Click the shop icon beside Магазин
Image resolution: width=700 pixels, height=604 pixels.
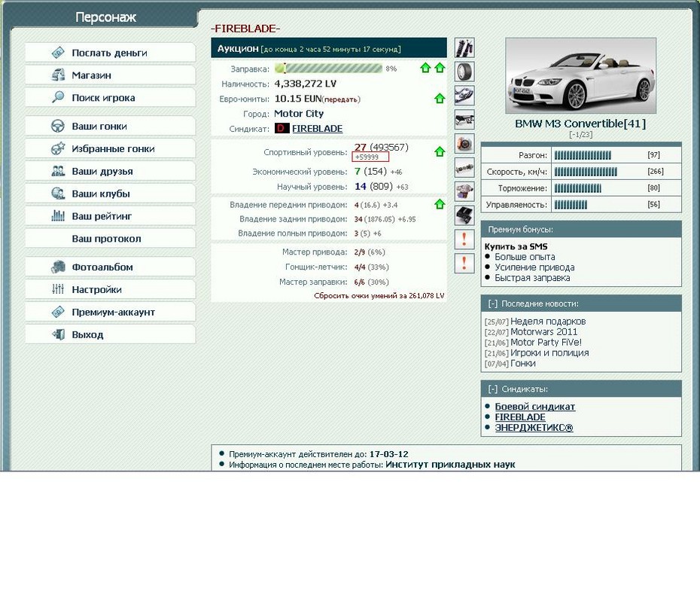(58, 75)
